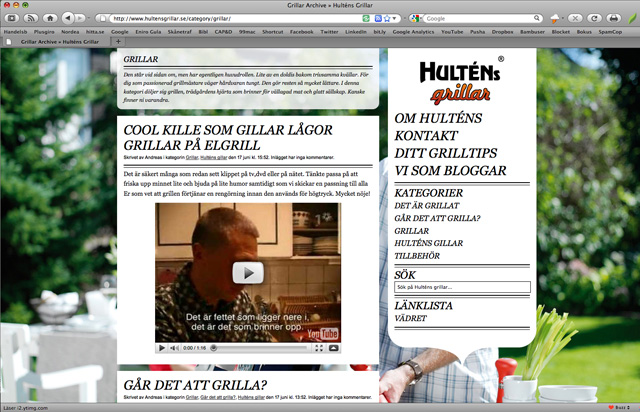Open post title GÅR DET ATT GRILLA?
The height and width of the screenshot is (412, 640).
click(x=195, y=385)
